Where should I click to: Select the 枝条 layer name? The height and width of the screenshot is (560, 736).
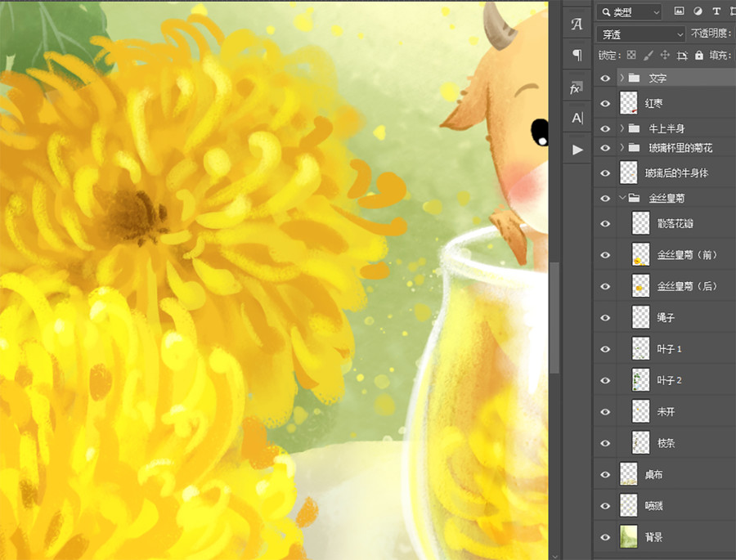666,444
